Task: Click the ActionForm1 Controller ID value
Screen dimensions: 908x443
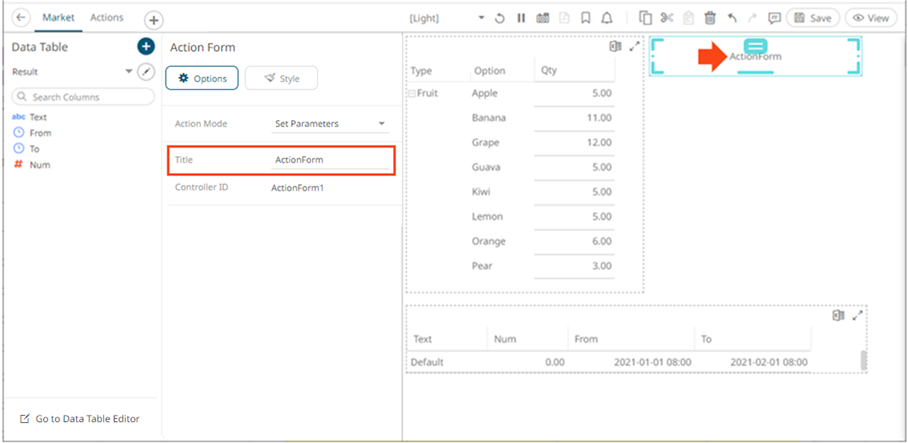Action: [x=298, y=188]
